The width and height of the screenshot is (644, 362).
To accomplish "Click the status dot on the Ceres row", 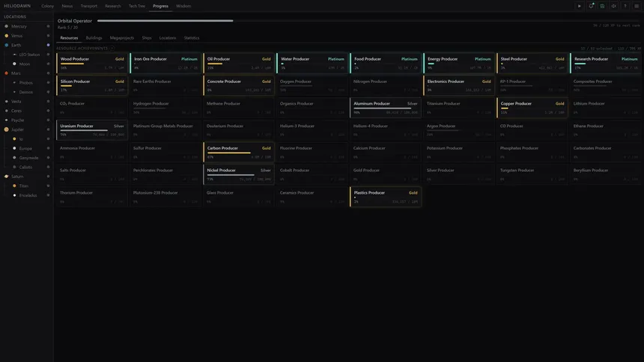I will tap(48, 111).
